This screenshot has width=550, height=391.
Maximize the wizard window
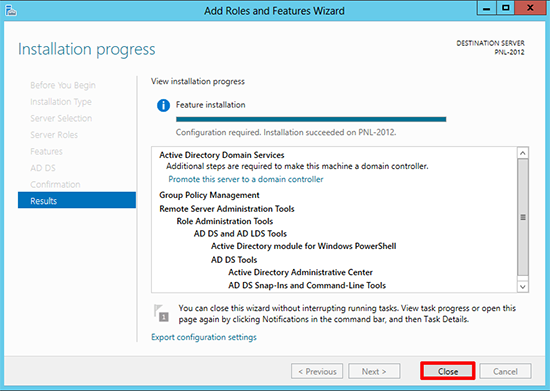coord(505,8)
